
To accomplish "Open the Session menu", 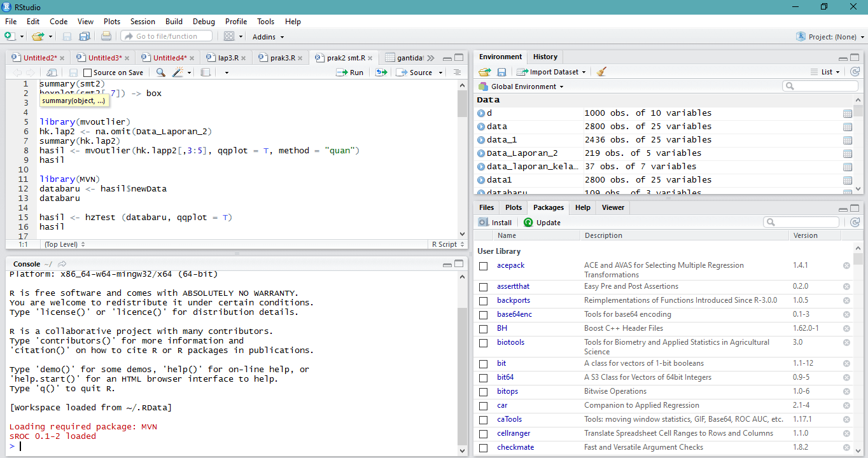I will [x=143, y=22].
